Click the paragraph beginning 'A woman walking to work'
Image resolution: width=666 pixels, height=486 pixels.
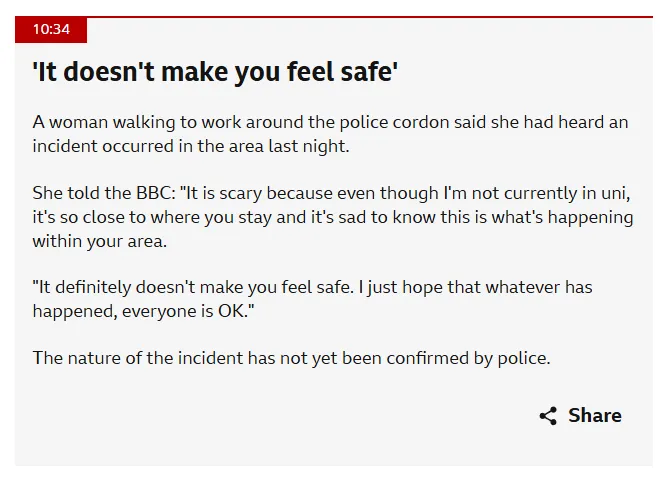[x=330, y=134]
